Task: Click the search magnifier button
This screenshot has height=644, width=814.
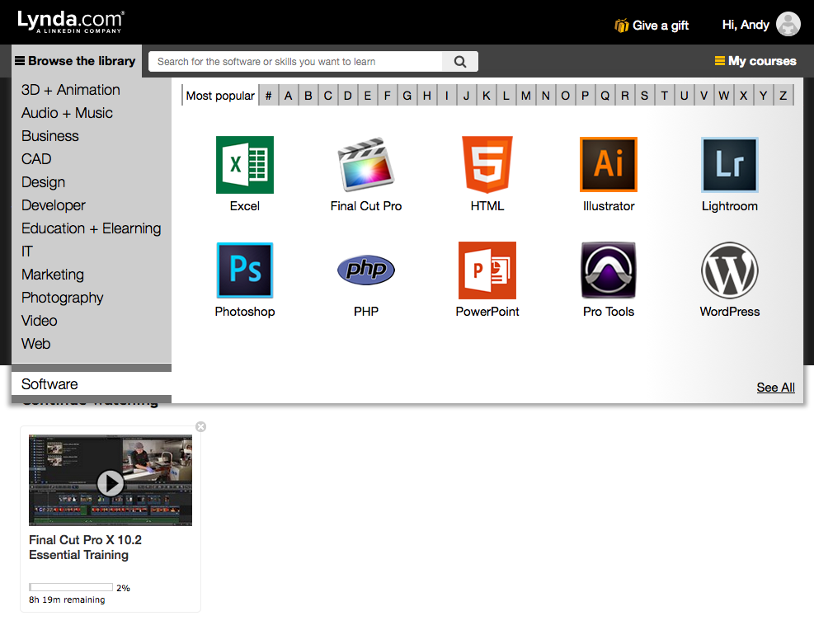Action: [460, 62]
